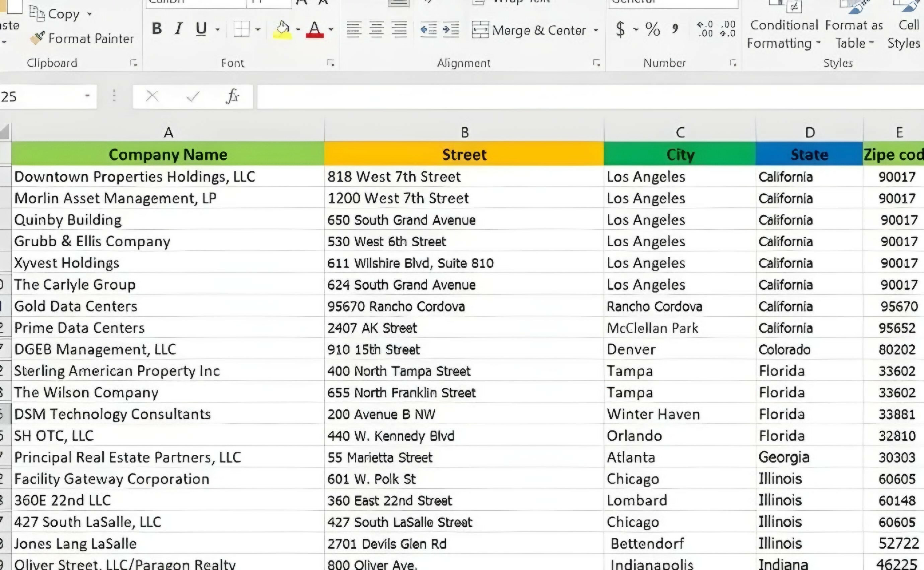This screenshot has width=924, height=570.
Task: Open the borders dropdown menu
Action: pos(257,29)
